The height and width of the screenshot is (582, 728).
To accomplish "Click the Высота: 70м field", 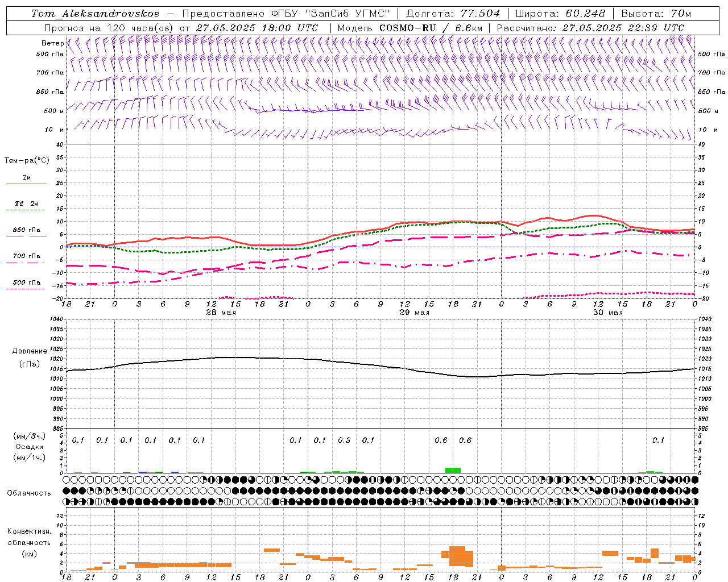I will pyautogui.click(x=656, y=14).
